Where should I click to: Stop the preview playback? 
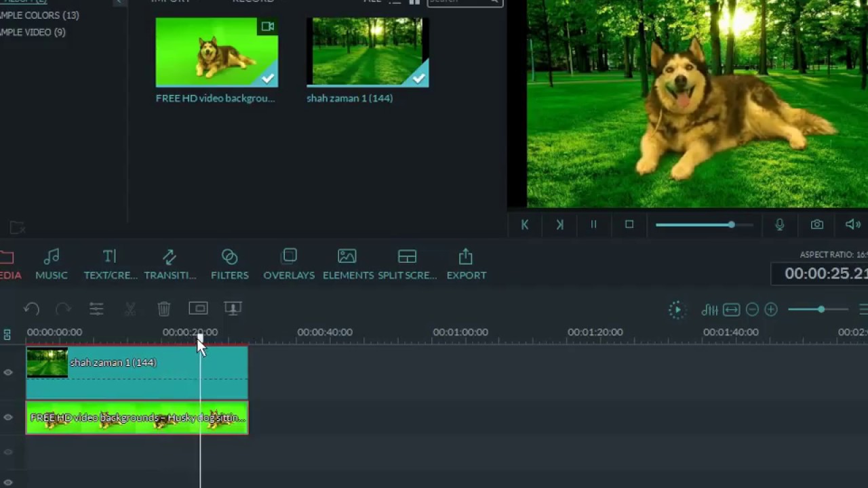click(x=629, y=224)
